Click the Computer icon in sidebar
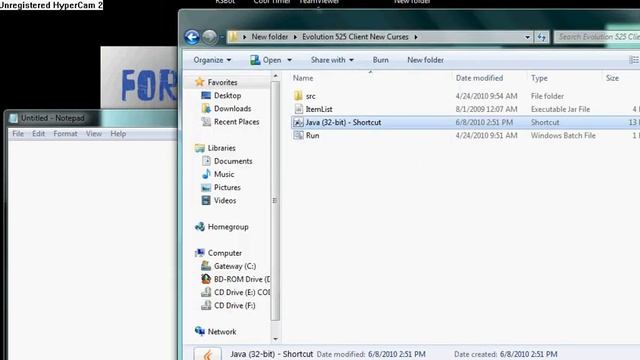This screenshot has width=640, height=360. pyautogui.click(x=200, y=253)
